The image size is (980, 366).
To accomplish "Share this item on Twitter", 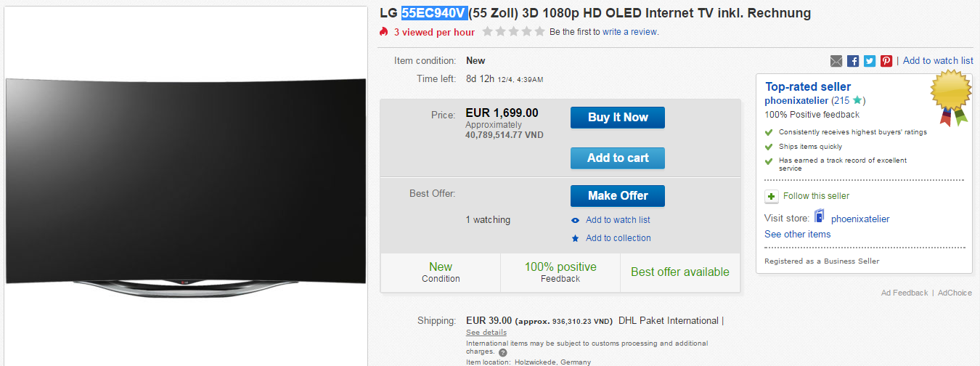I will tap(870, 61).
